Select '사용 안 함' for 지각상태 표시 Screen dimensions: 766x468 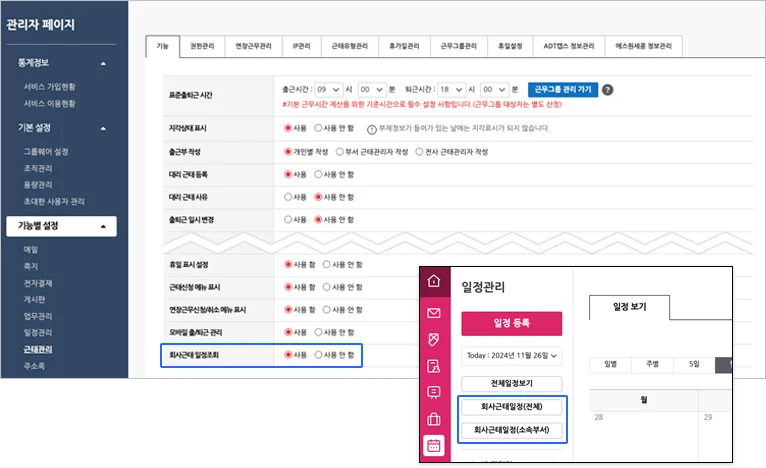tap(319, 129)
